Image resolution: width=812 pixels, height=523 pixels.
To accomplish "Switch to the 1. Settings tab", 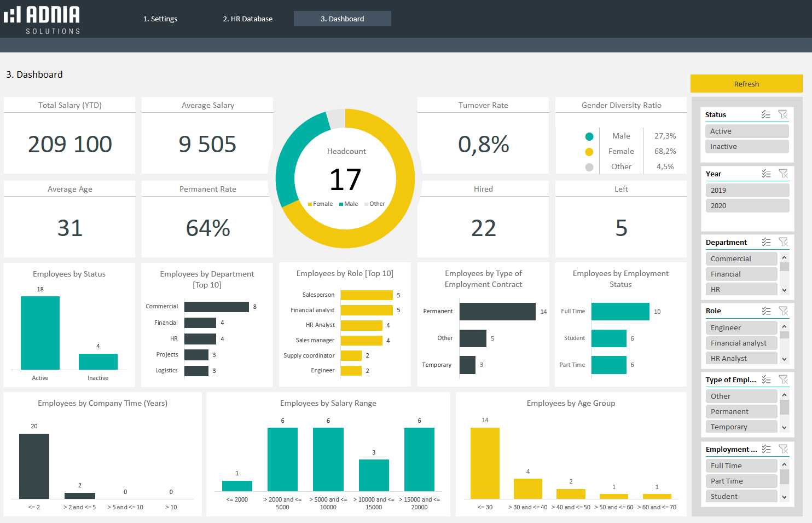I will [x=160, y=18].
